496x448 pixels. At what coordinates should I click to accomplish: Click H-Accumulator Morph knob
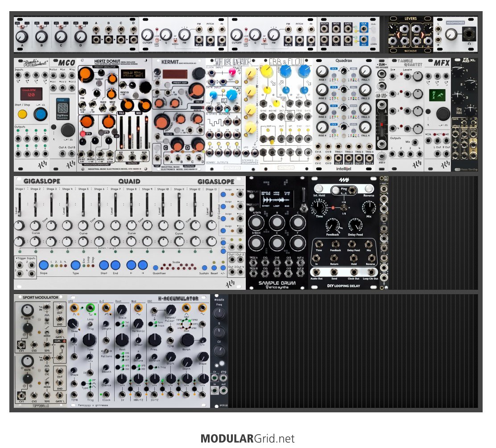pyautogui.click(x=187, y=340)
